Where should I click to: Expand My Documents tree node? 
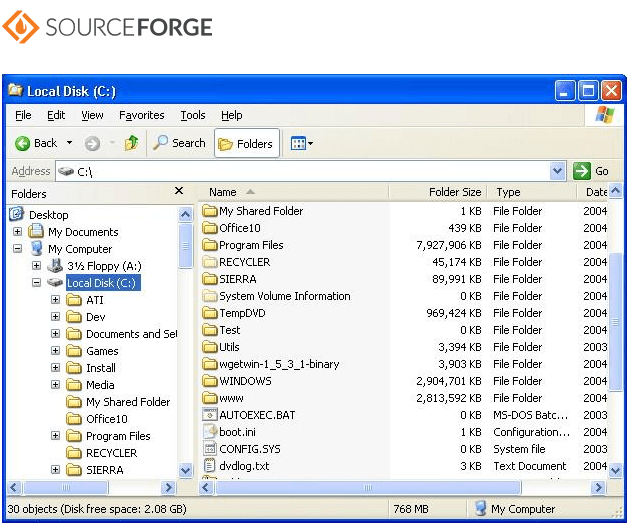[x=17, y=232]
